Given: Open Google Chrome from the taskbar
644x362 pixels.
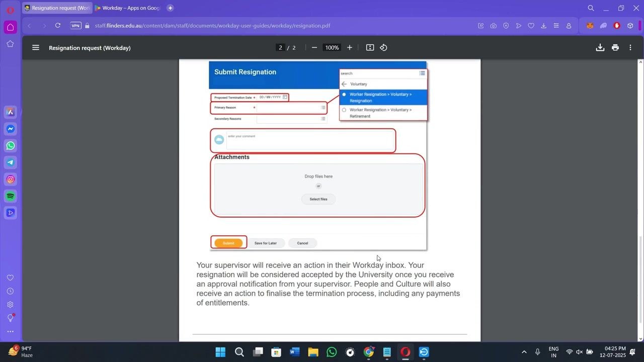Looking at the screenshot, I should pos(369,352).
